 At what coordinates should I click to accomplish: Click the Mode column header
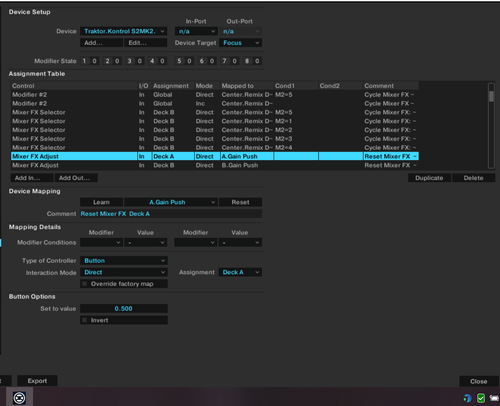coord(207,86)
